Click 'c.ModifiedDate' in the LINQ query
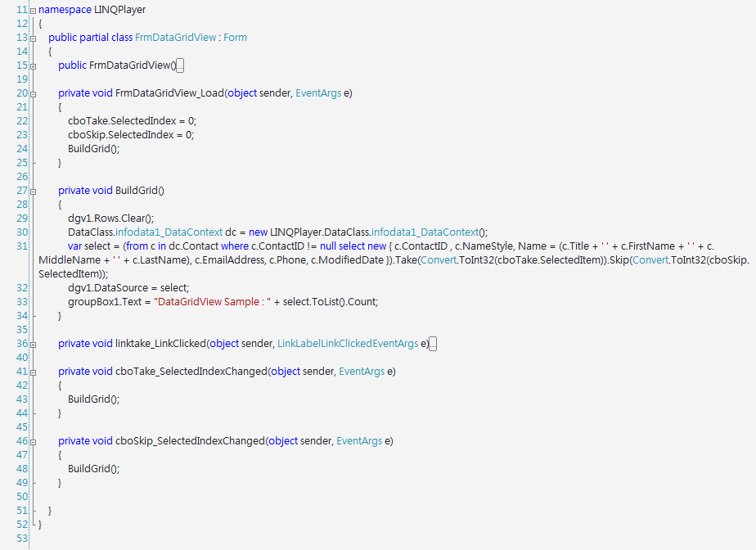 (347, 260)
